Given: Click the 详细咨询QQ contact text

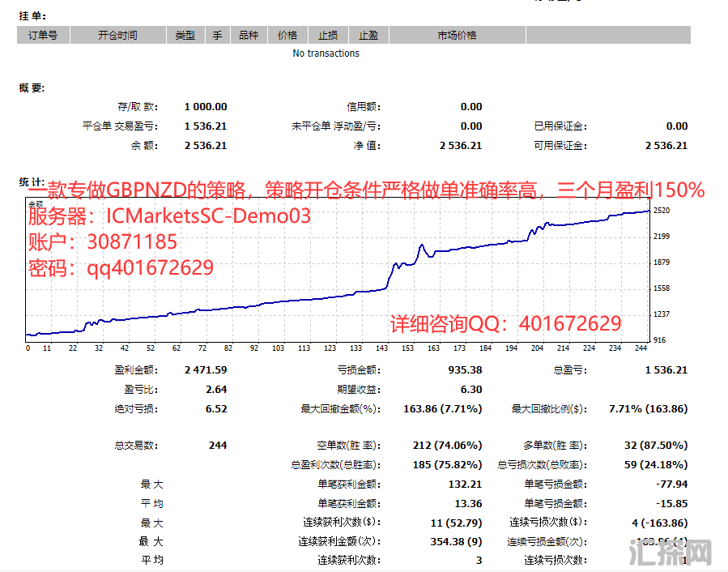Looking at the screenshot, I should coord(506,324).
